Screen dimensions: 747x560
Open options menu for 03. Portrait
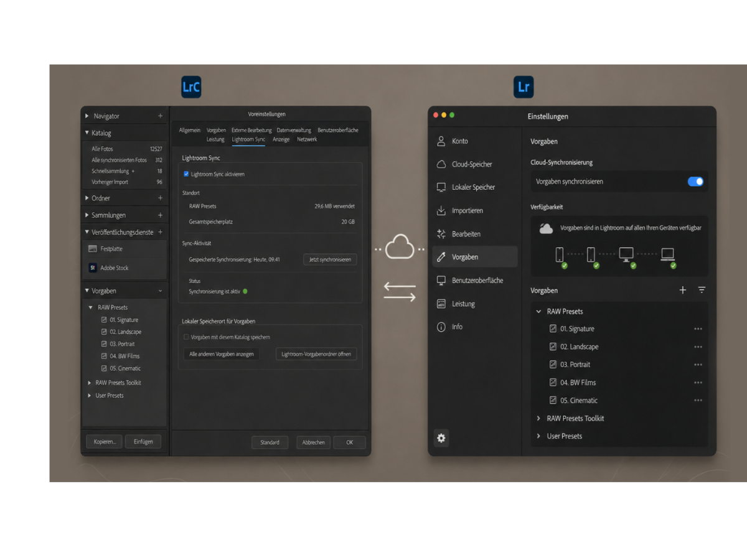[x=698, y=365]
